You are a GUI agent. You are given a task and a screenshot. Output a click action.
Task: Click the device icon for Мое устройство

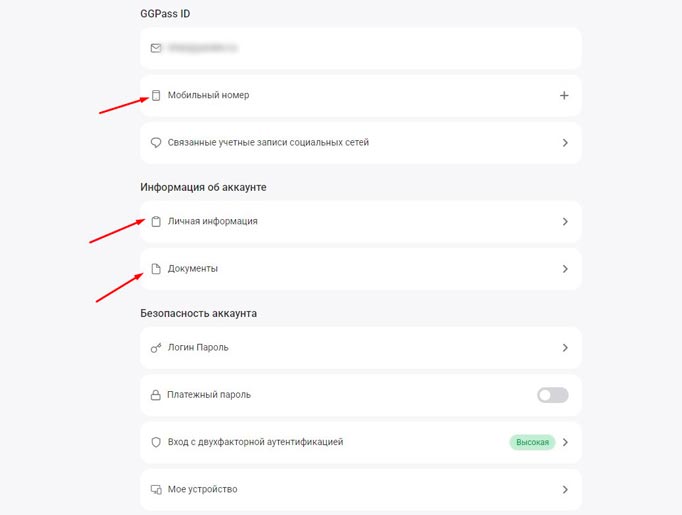click(156, 490)
